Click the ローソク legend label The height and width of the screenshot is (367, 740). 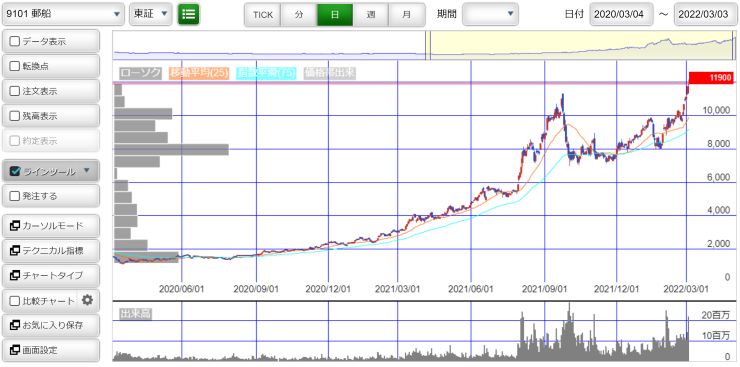point(140,73)
